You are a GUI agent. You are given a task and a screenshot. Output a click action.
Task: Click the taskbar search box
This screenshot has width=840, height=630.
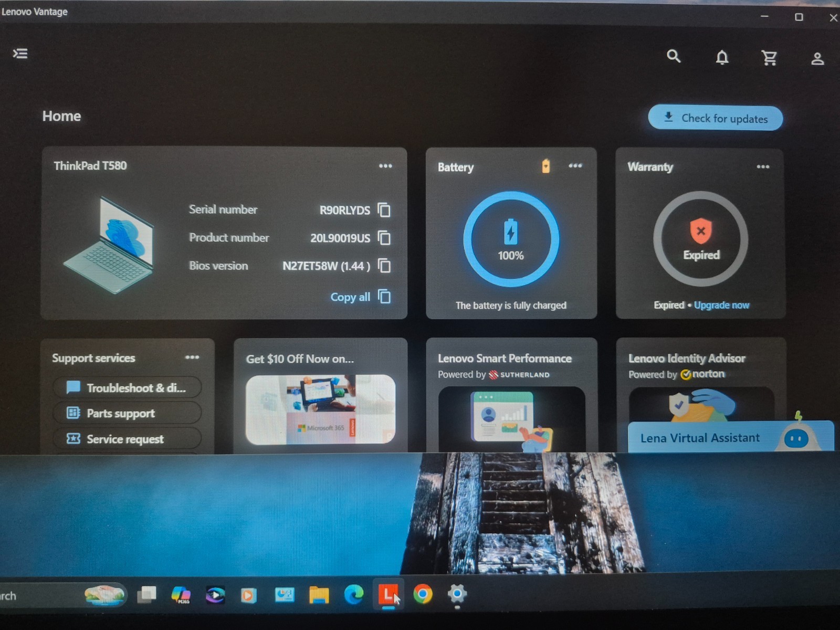click(62, 596)
